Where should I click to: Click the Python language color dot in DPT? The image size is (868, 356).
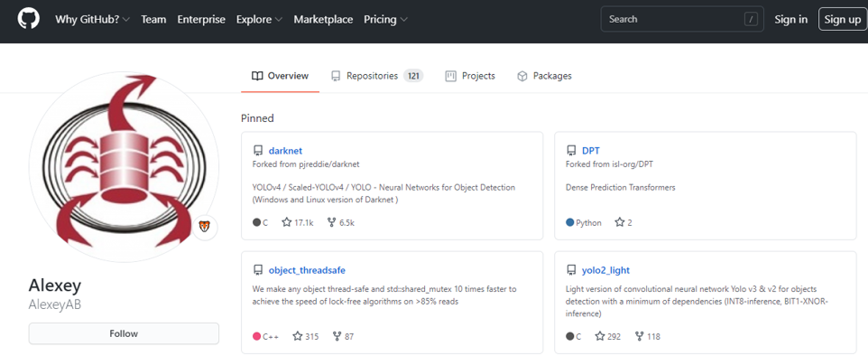click(x=570, y=222)
